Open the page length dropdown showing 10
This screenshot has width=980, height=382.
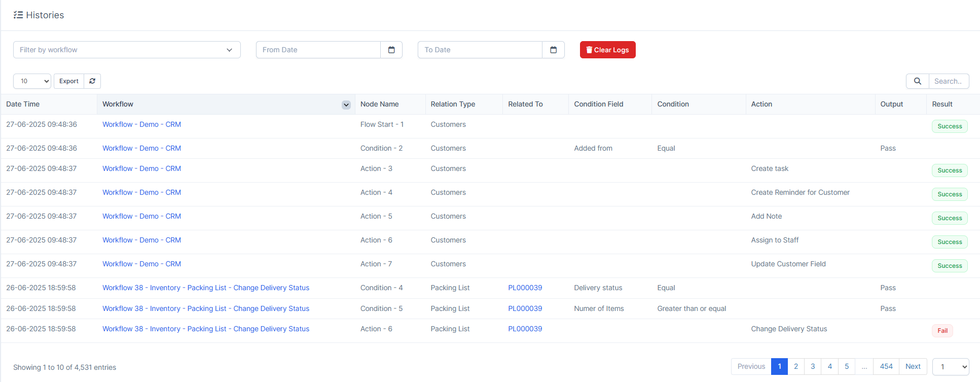click(32, 81)
